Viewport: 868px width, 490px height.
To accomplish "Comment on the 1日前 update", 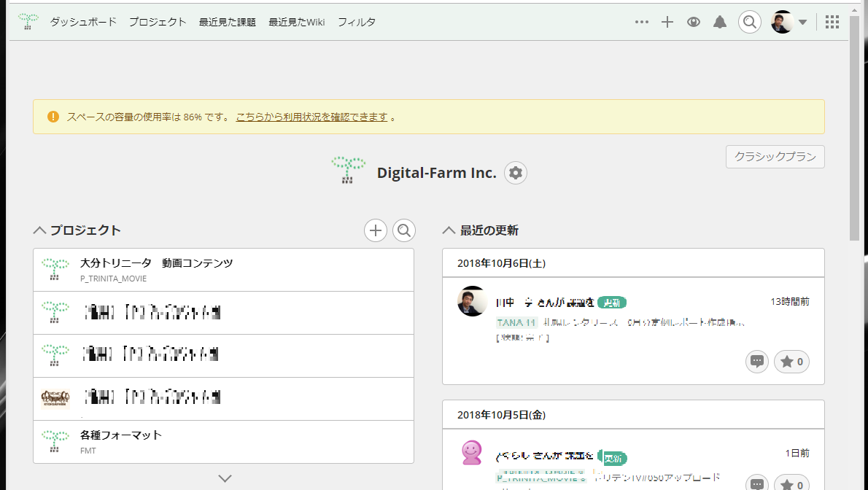I will tap(756, 483).
